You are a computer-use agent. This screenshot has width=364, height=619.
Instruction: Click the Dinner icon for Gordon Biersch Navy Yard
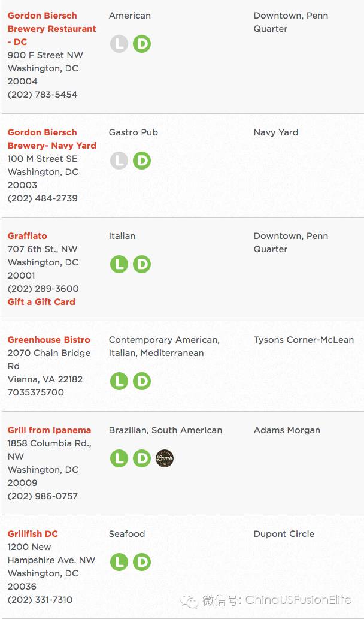point(141,161)
